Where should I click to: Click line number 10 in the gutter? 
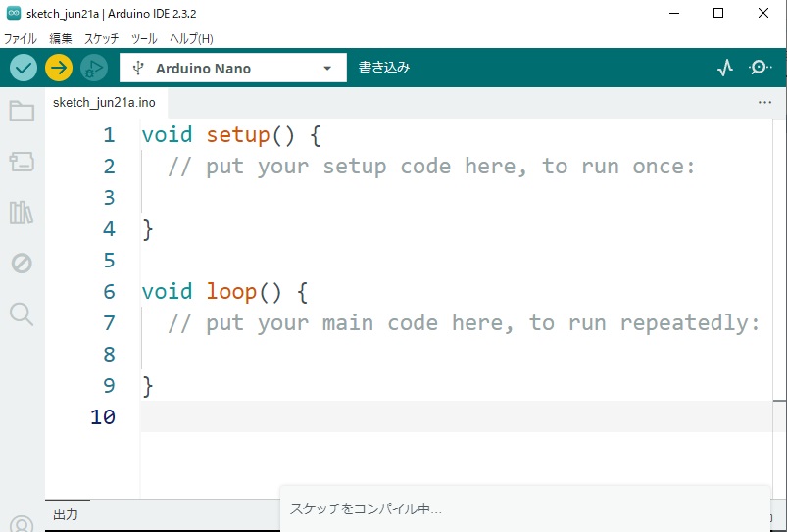pos(103,417)
